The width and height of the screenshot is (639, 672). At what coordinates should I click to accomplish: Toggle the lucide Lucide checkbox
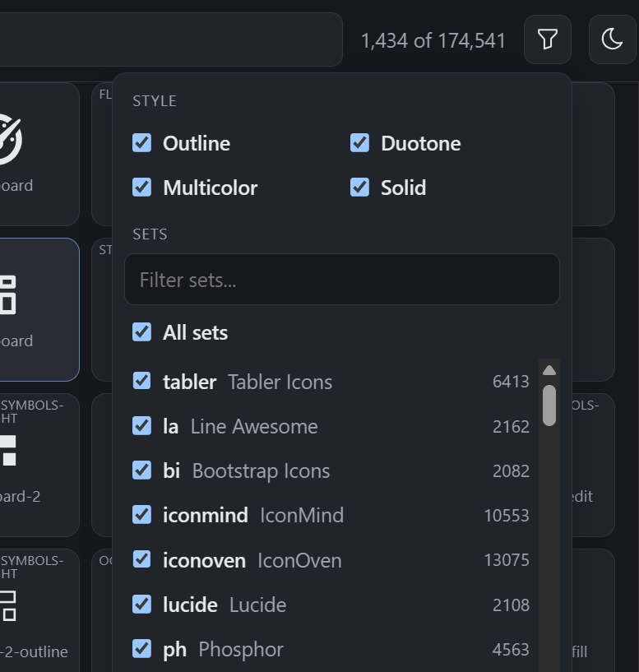point(141,605)
